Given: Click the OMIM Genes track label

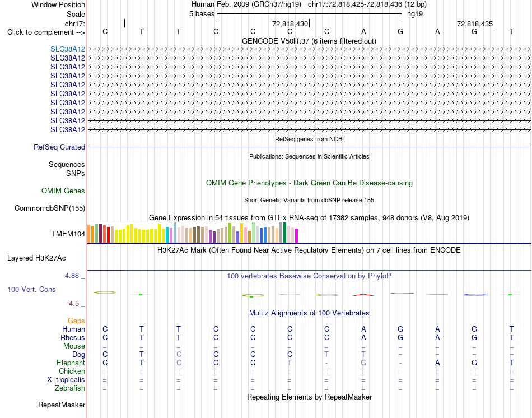Looking at the screenshot, I should pos(63,191).
